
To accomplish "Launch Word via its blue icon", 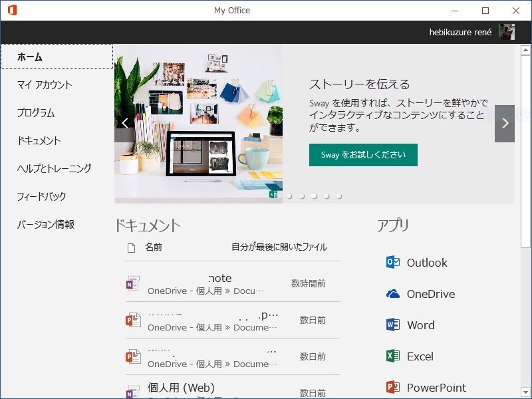I will pyautogui.click(x=393, y=325).
